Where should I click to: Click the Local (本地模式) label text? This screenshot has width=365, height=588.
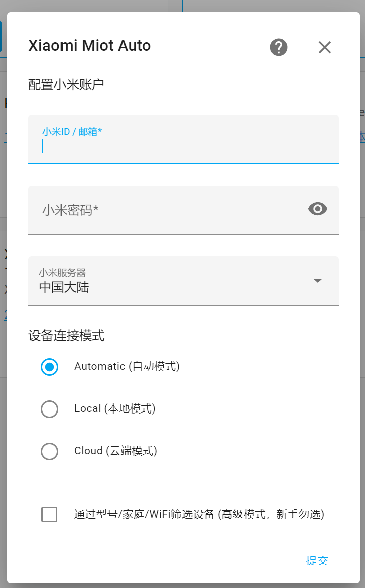114,408
